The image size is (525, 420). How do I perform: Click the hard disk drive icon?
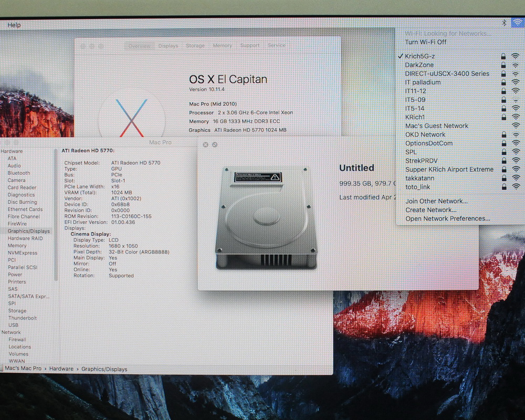(x=266, y=218)
